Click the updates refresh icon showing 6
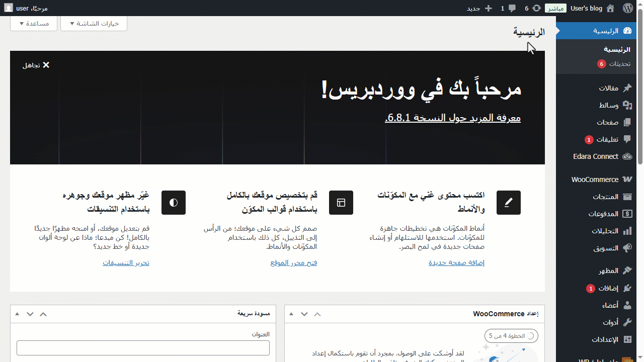Screen dimensions: 644x362 point(537,8)
